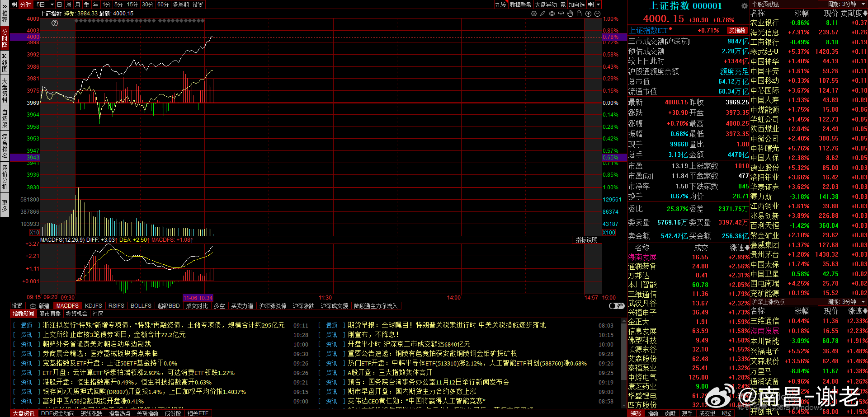Switch to 月 monthly period

point(77,5)
